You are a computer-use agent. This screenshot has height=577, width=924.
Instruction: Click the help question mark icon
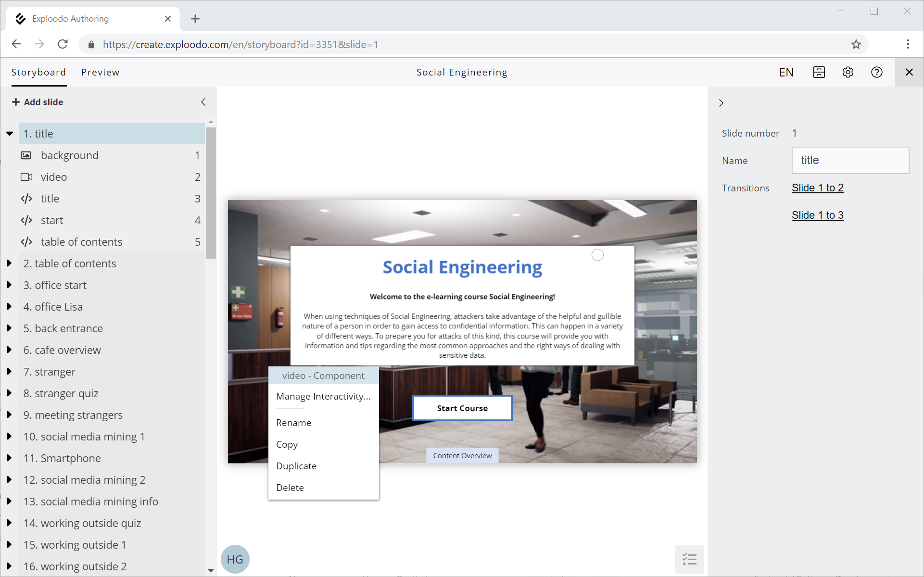point(876,72)
